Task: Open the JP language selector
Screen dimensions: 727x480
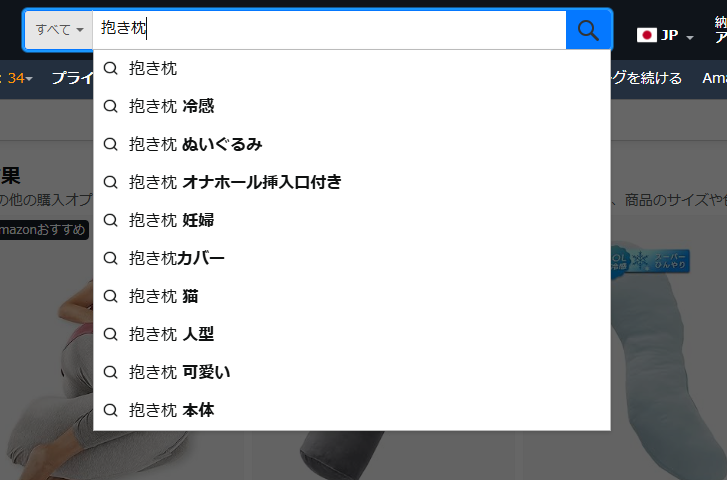Action: click(x=665, y=35)
